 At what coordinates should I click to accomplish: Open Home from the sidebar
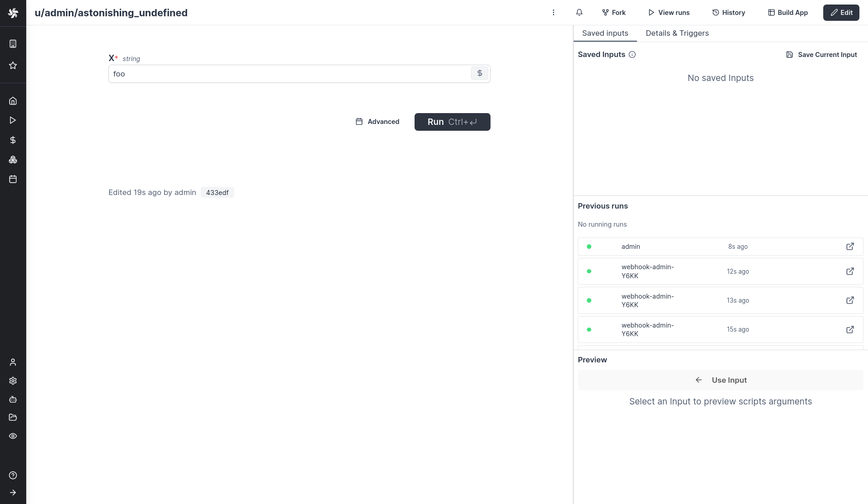click(13, 101)
